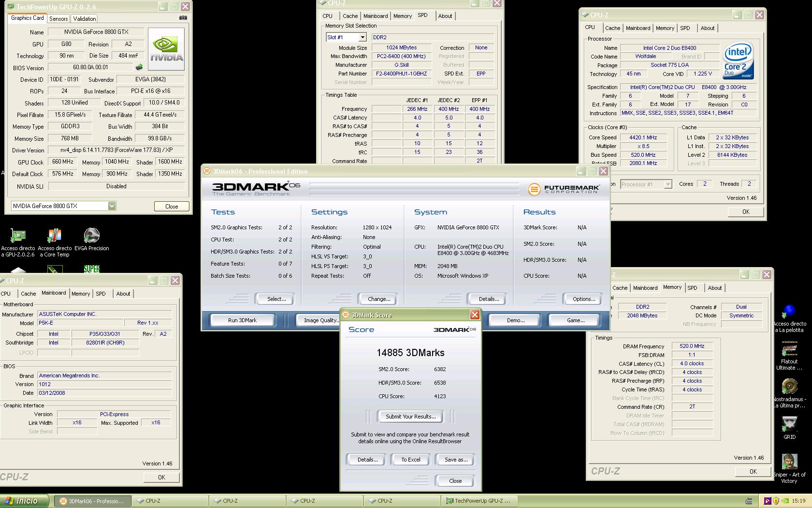Select Cache tab in CPU-Z processor window
Screen dimensions: 812x508
(x=612, y=28)
